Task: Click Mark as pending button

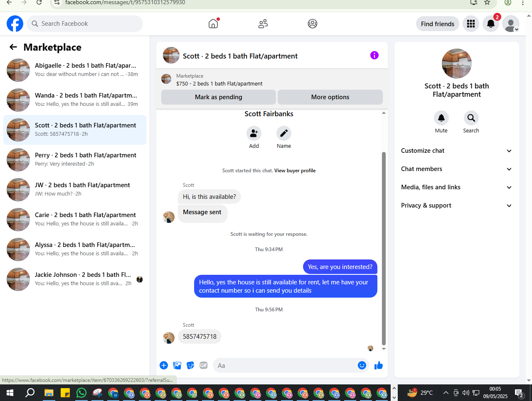Action: click(219, 97)
